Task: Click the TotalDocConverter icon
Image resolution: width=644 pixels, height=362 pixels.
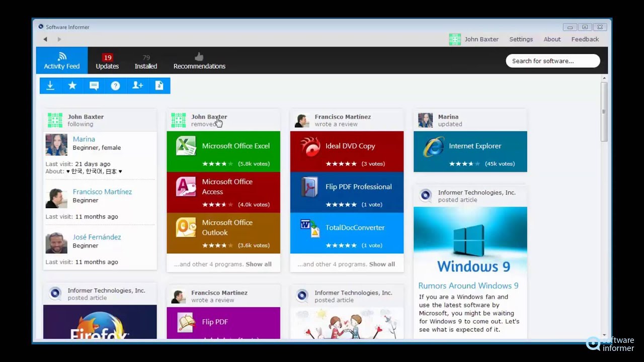Action: (x=310, y=228)
